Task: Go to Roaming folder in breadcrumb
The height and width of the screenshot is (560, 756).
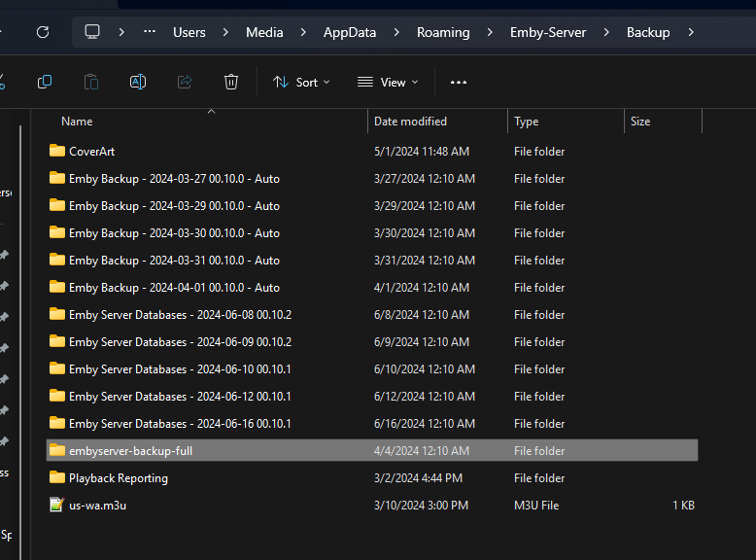Action: pyautogui.click(x=443, y=32)
